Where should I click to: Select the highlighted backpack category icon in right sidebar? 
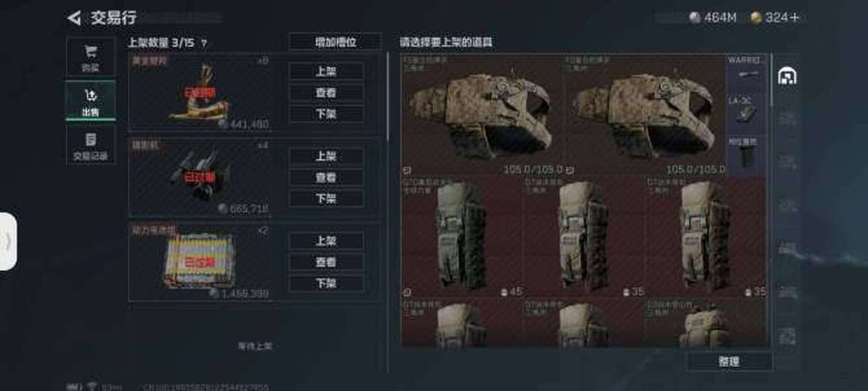786,76
